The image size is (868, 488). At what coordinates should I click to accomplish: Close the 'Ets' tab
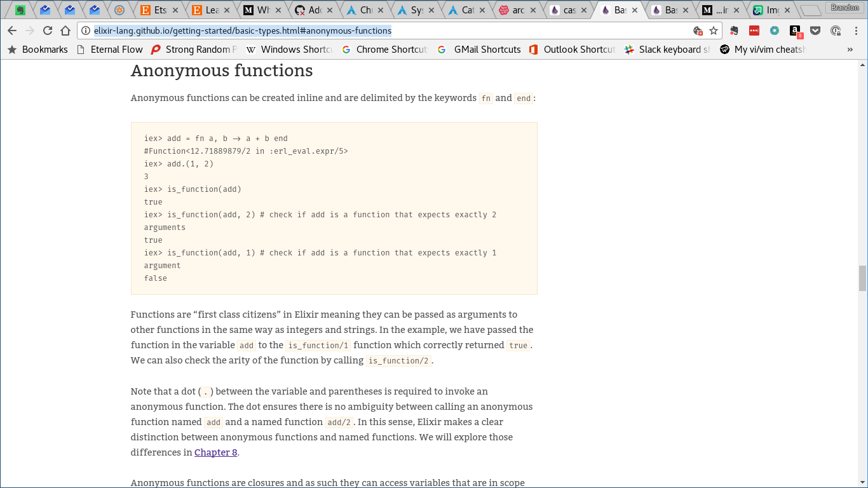pyautogui.click(x=177, y=10)
